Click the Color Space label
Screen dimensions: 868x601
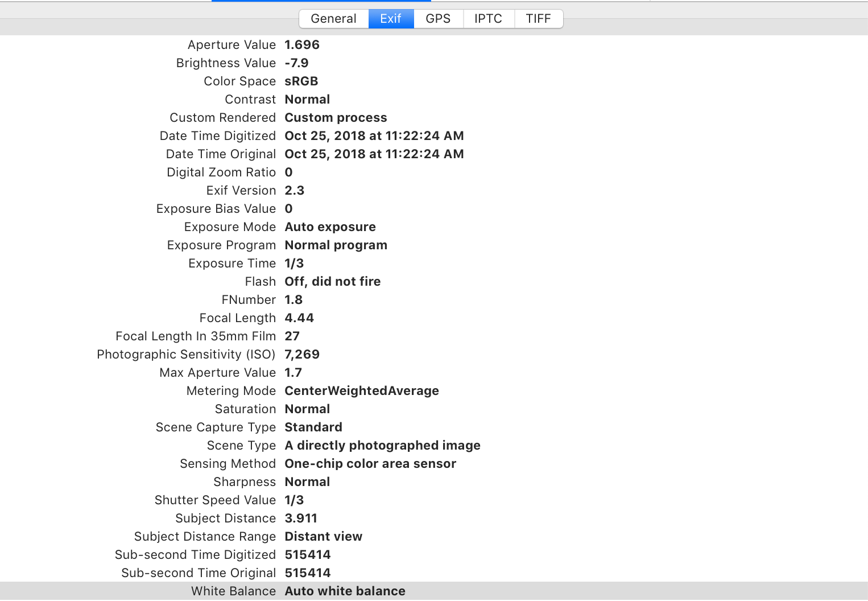[239, 81]
